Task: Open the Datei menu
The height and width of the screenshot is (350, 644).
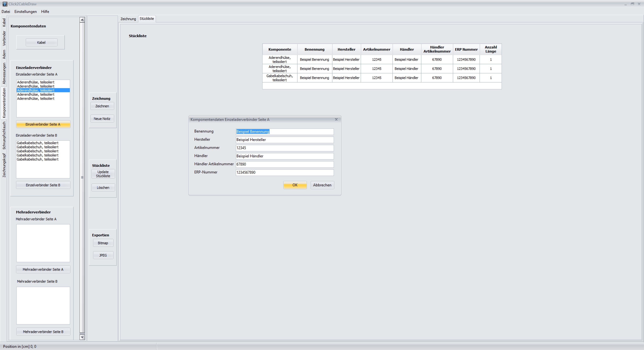Action: pos(6,11)
